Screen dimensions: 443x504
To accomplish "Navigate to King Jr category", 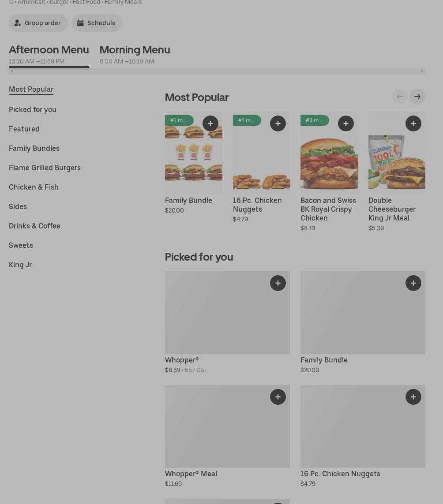I will [x=20, y=265].
